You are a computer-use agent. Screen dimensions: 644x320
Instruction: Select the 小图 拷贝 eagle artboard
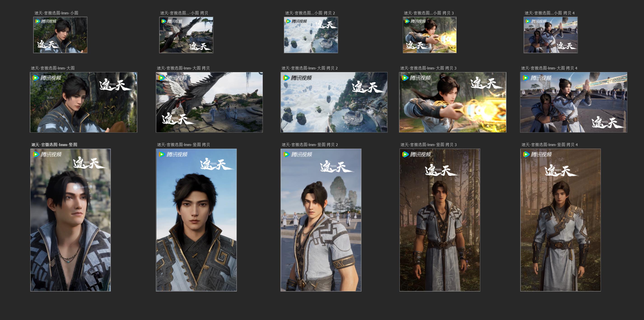(x=186, y=35)
